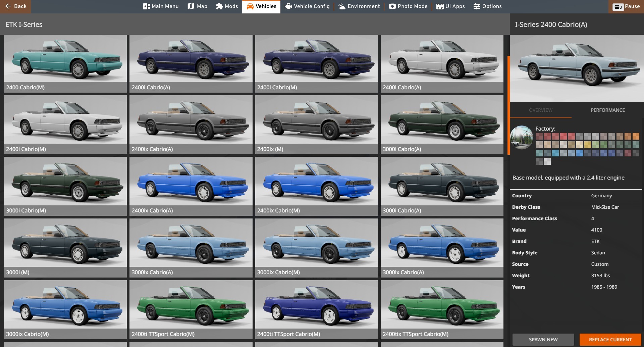Select the bright blue 2400ix Cabrio(A) thumbnail
The width and height of the screenshot is (644, 347).
pyautogui.click(x=191, y=186)
